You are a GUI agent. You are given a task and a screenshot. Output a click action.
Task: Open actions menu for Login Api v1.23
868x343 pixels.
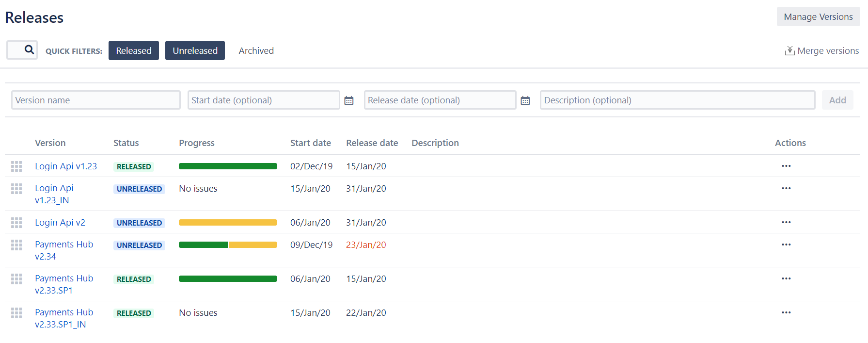(786, 166)
